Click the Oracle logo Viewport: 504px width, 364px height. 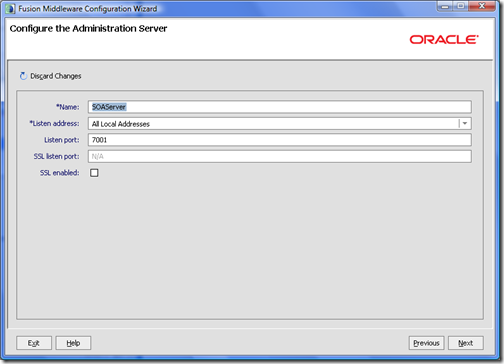point(444,40)
